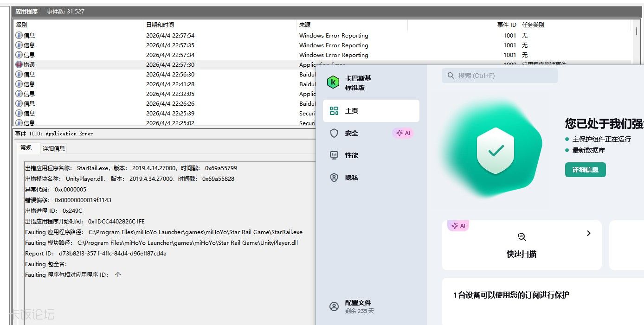Image resolution: width=644 pixels, height=325 pixels.
Task: Switch to the 详细信息 tab
Action: (54, 148)
